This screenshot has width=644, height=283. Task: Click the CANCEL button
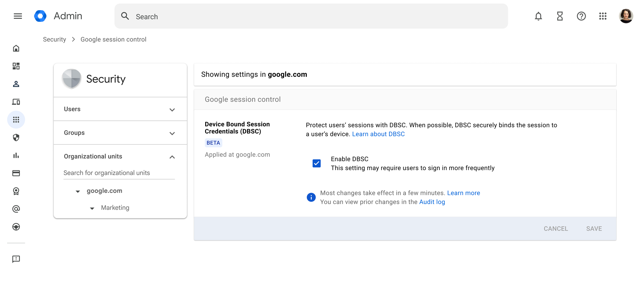pos(556,229)
